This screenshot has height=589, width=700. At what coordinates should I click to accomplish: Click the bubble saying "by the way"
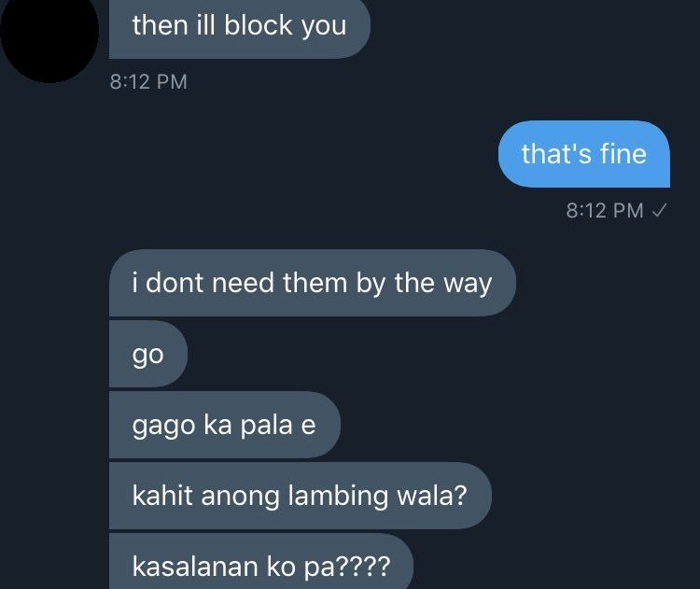(313, 283)
